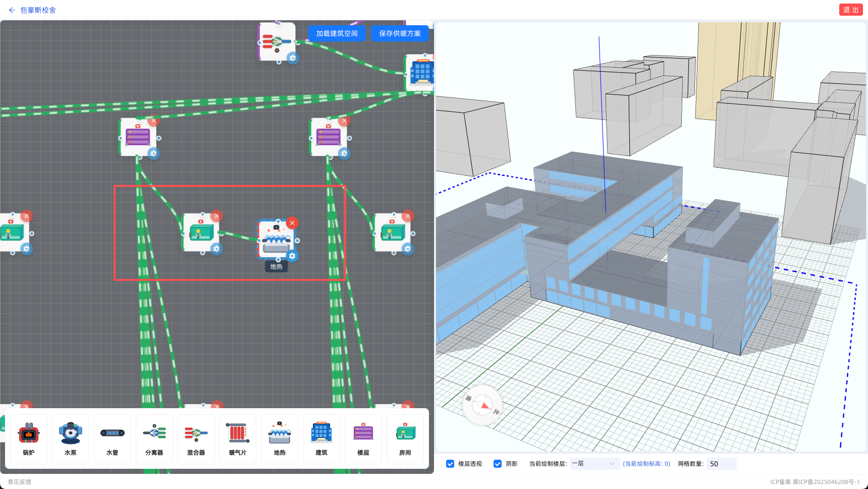The image size is (868, 489).
Task: Pick the 水管 pipe component
Action: coord(113,439)
